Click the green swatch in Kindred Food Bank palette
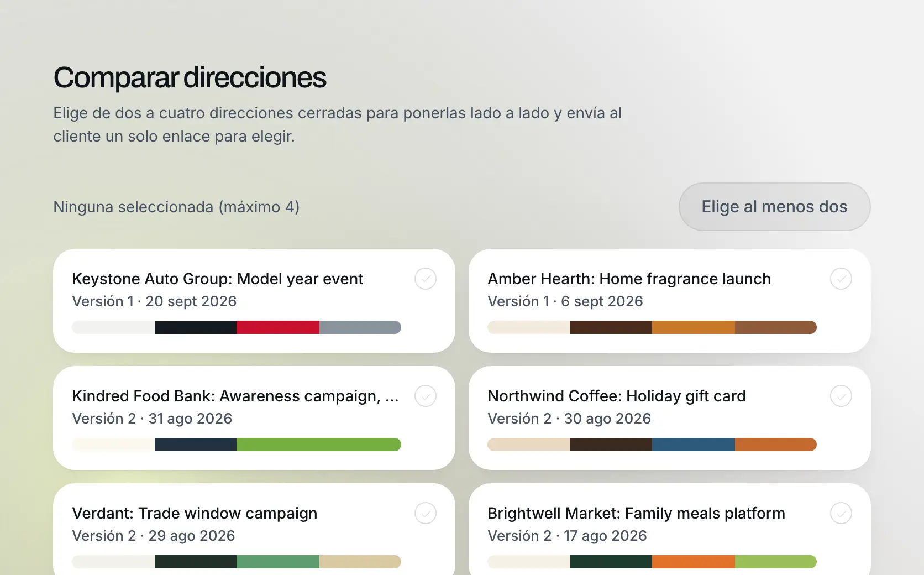 click(x=319, y=445)
